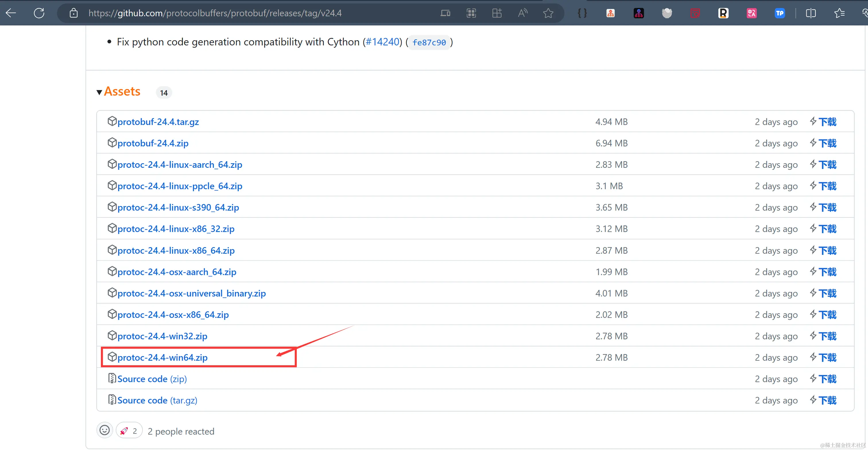868x450 pixels.
Task: Toggle the rocket reaction button
Action: click(129, 431)
